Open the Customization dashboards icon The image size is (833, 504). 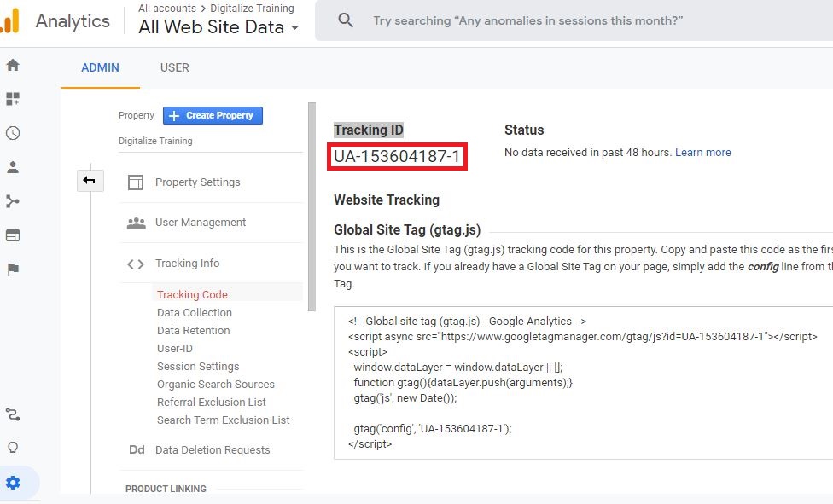click(13, 99)
